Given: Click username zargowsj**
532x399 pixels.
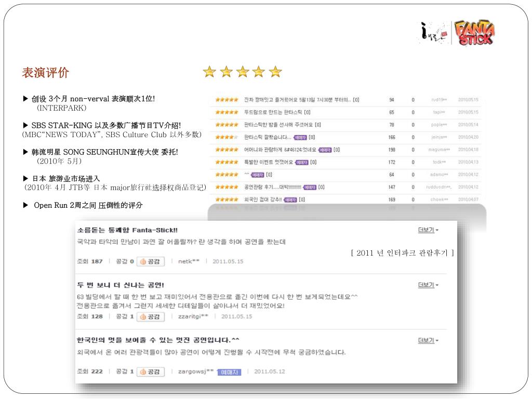Looking at the screenshot, I should tap(196, 371).
